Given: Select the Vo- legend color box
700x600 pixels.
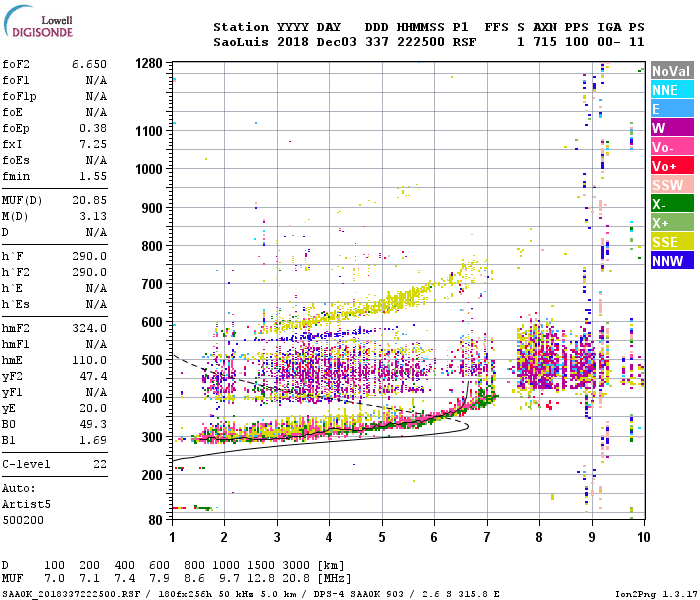Looking at the screenshot, I should pyautogui.click(x=672, y=147).
